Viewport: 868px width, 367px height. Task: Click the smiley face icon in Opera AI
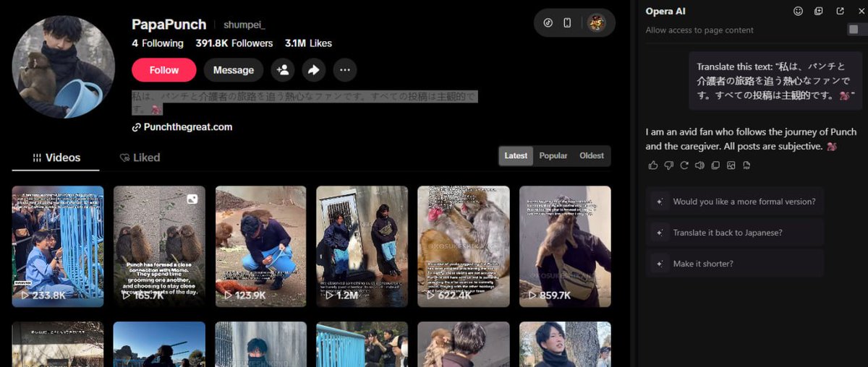tap(799, 12)
